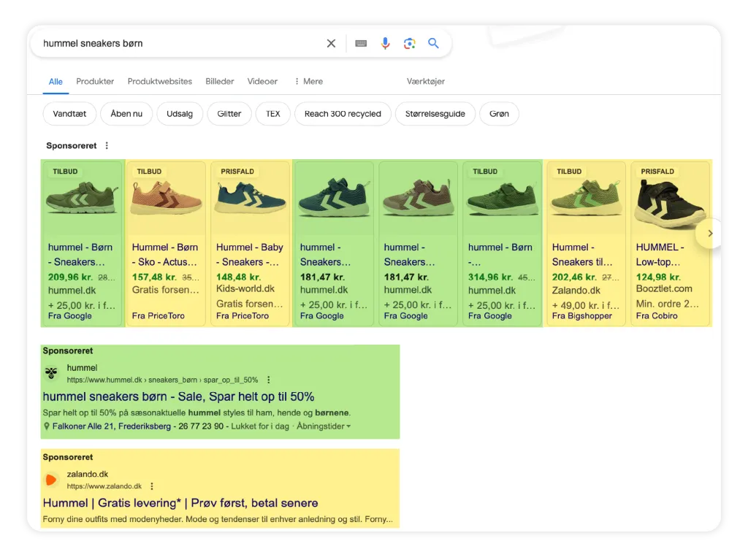The width and height of the screenshot is (748, 560).
Task: Open the Værktøjer tools menu
Action: pos(426,82)
